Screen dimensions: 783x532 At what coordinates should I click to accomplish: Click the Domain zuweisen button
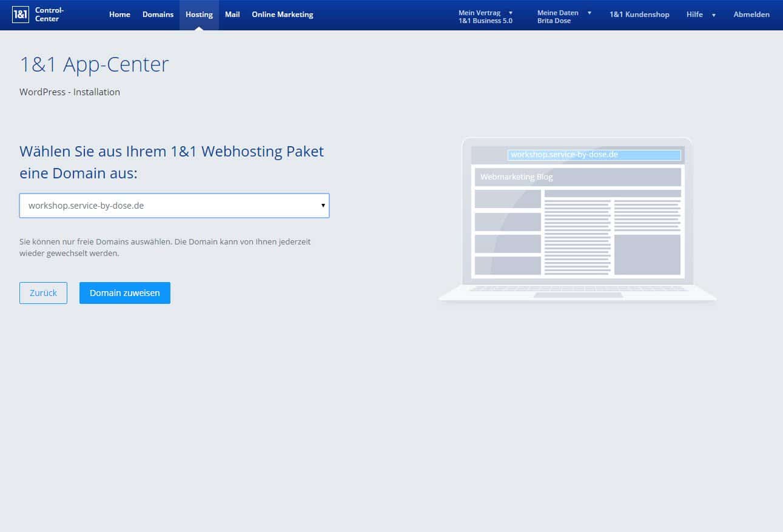(x=125, y=293)
